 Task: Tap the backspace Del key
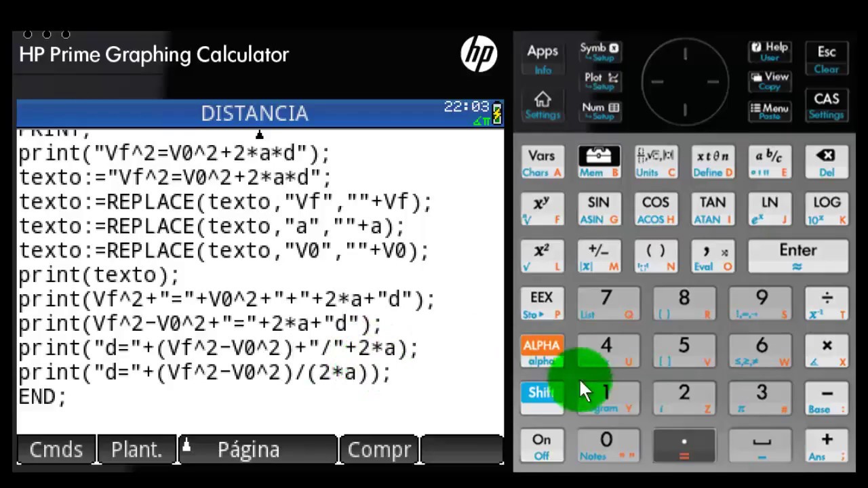click(x=827, y=163)
